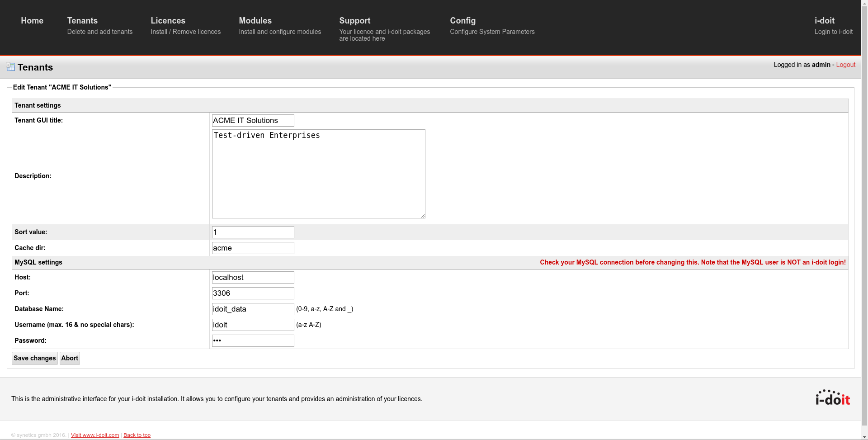Focus the Host field containing localhost
The width and height of the screenshot is (868, 440).
[253, 277]
